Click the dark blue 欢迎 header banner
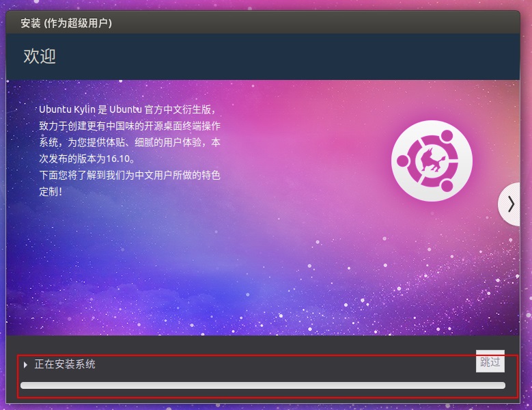Image resolution: width=532 pixels, height=410 pixels. (x=273, y=57)
